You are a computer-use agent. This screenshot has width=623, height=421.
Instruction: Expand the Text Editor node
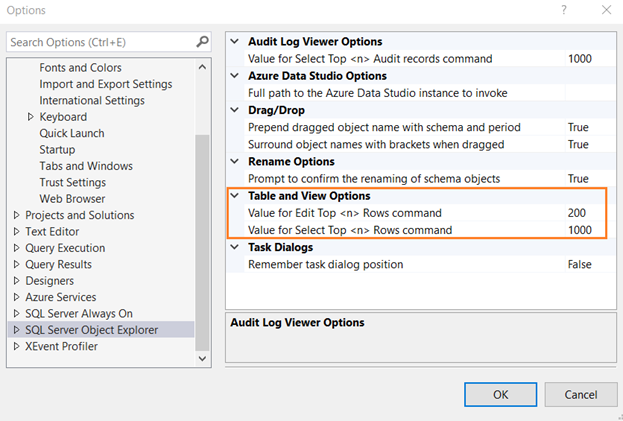coord(16,232)
